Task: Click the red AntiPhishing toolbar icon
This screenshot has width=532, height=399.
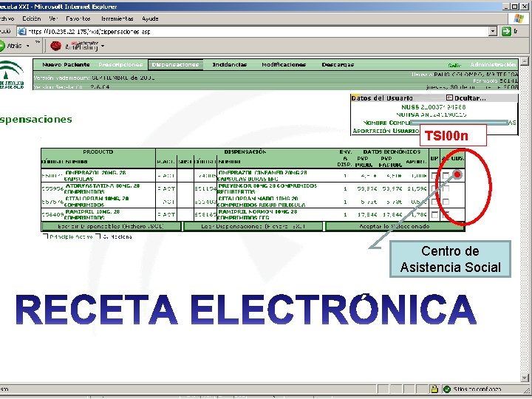Action: [x=55, y=46]
